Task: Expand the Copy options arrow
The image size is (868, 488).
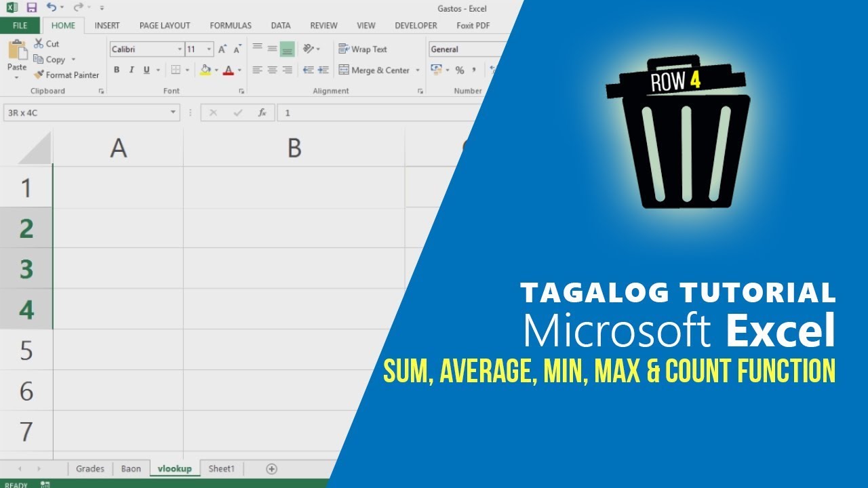Action: tap(73, 60)
